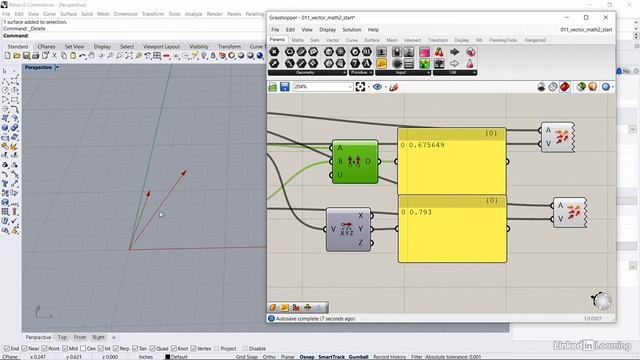Click the red car Named Views icon
Screen dimensions: 640x360
(167, 56)
